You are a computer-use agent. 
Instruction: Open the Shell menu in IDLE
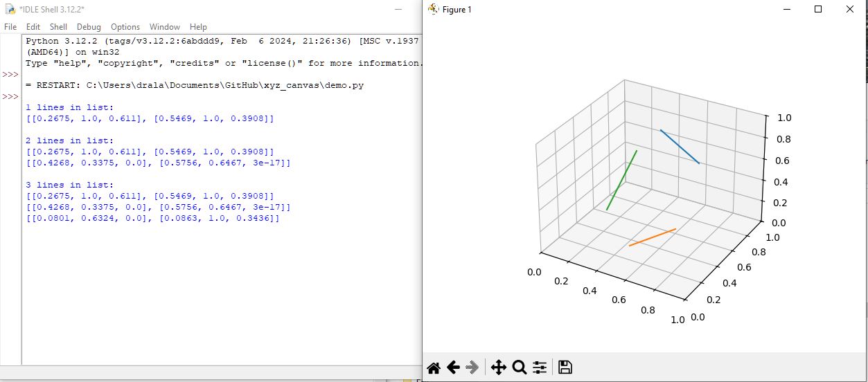(59, 27)
